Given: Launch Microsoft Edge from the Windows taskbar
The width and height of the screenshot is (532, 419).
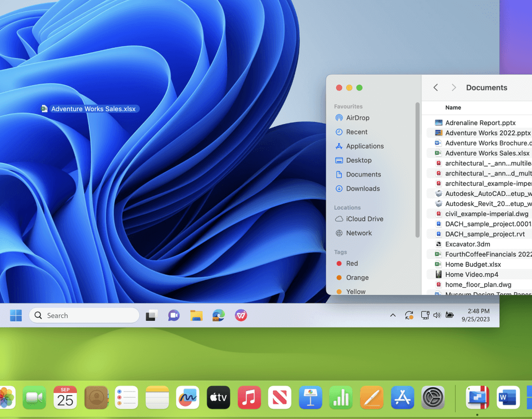Looking at the screenshot, I should (218, 315).
